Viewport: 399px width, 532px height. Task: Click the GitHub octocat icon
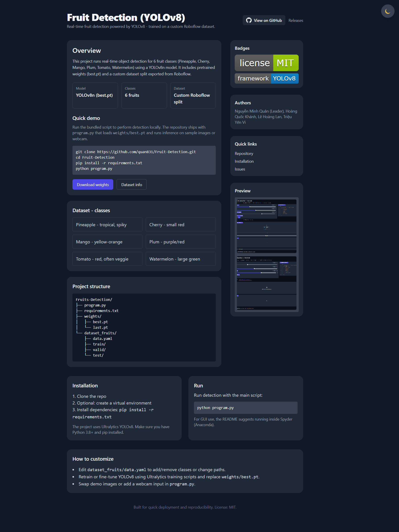point(249,21)
